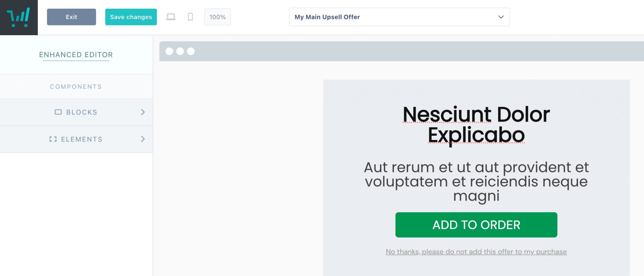Select the Elements brackets icon

point(54,139)
